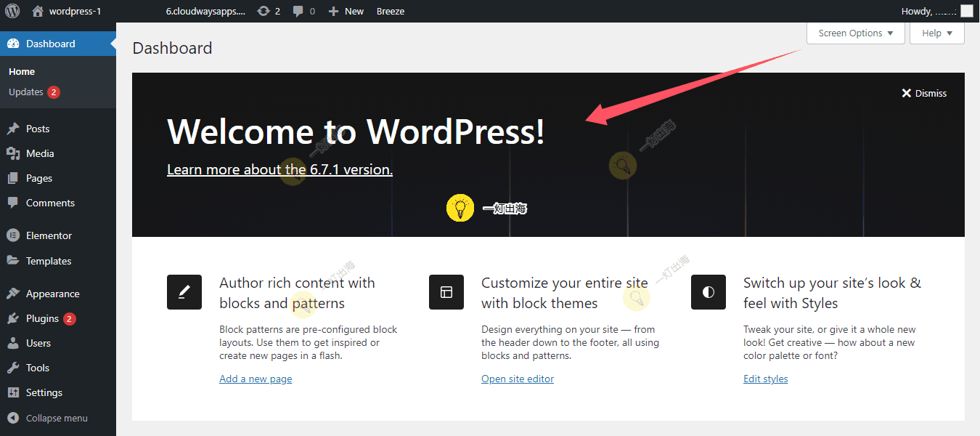Open Breeze in the admin toolbar
The width and height of the screenshot is (980, 436).
[x=391, y=11]
